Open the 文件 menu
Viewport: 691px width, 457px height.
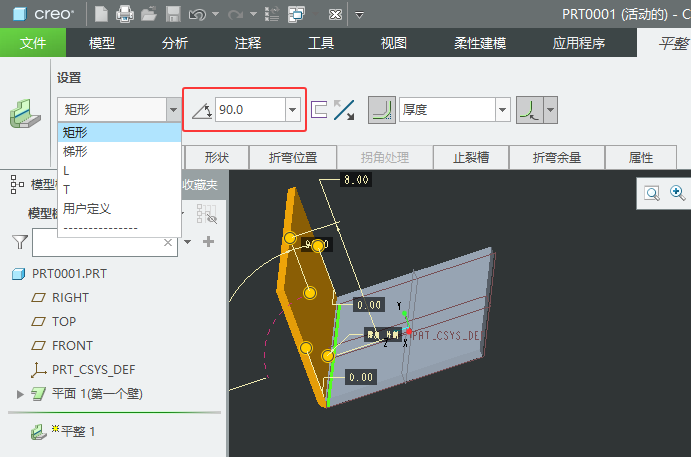[x=33, y=43]
